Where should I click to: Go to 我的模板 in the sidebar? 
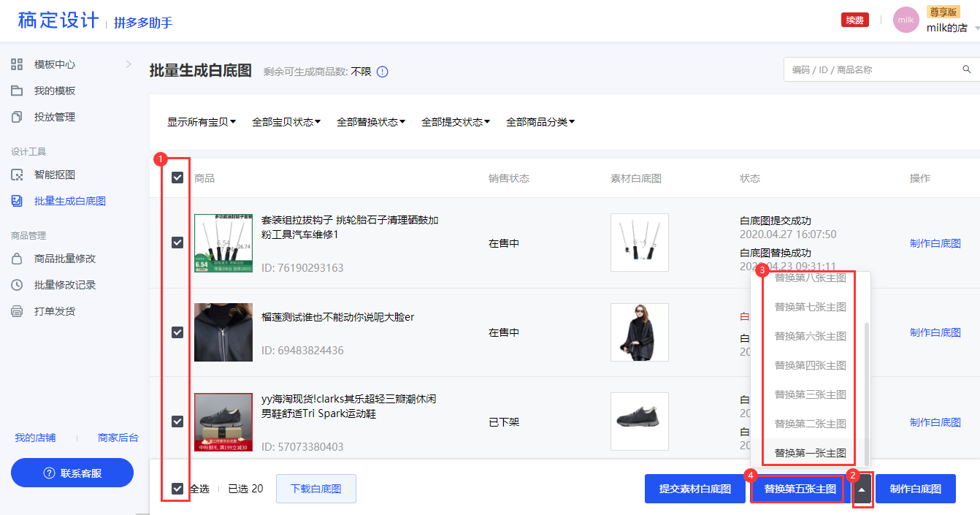(x=55, y=91)
